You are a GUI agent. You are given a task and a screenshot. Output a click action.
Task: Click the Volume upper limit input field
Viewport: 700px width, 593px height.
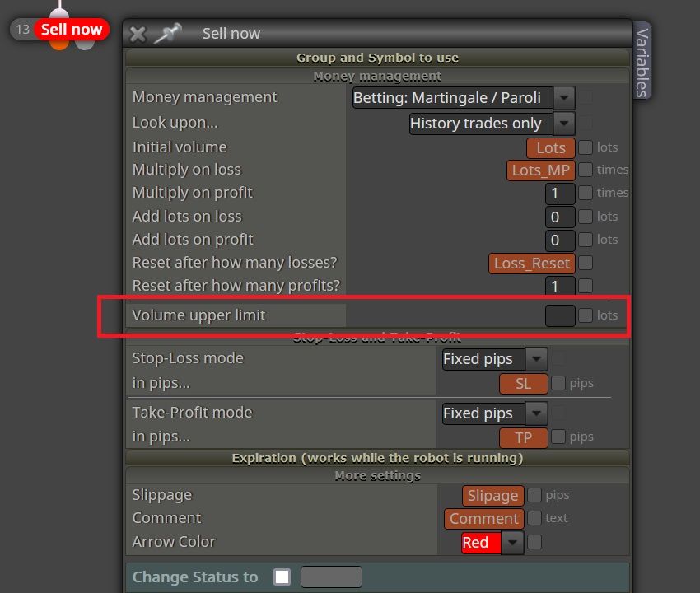pos(560,316)
